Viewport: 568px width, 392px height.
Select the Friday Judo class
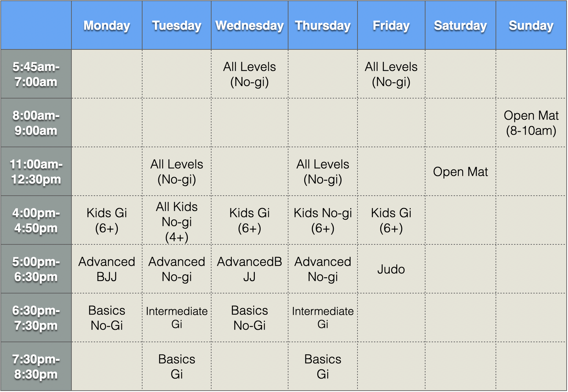click(x=391, y=269)
